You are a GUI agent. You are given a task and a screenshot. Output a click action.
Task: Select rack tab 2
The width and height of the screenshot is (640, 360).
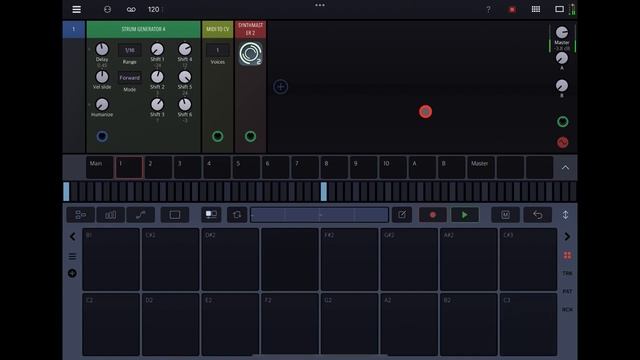158,167
